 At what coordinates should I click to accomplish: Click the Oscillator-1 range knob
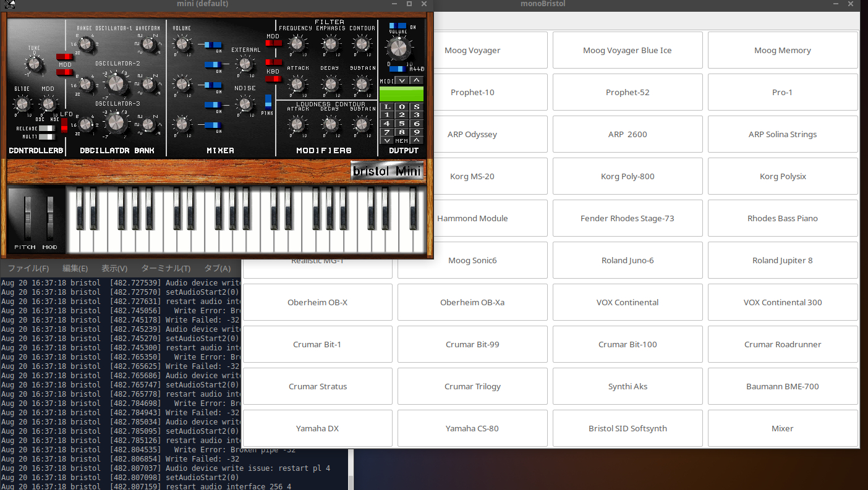tap(86, 45)
